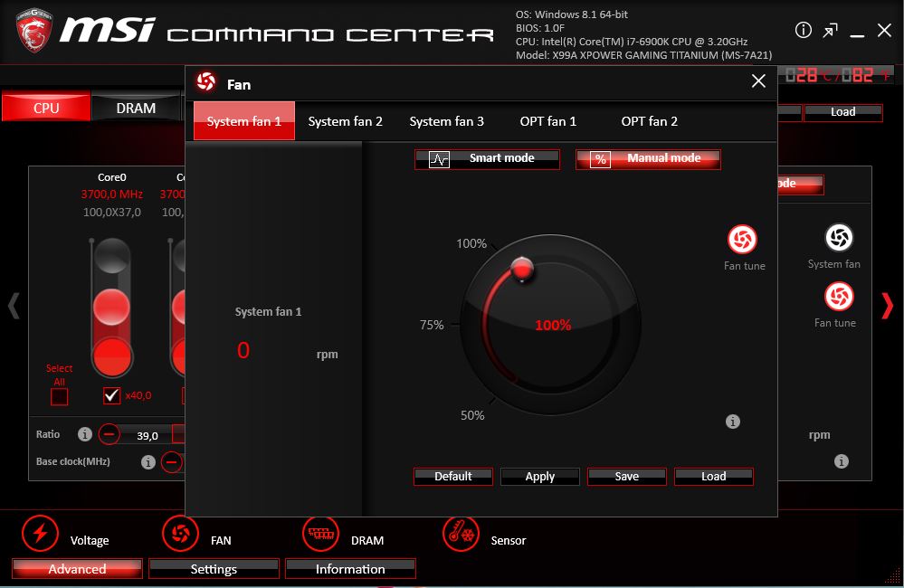Click the 100% value in dial center
The width and height of the screenshot is (904, 588).
553,325
